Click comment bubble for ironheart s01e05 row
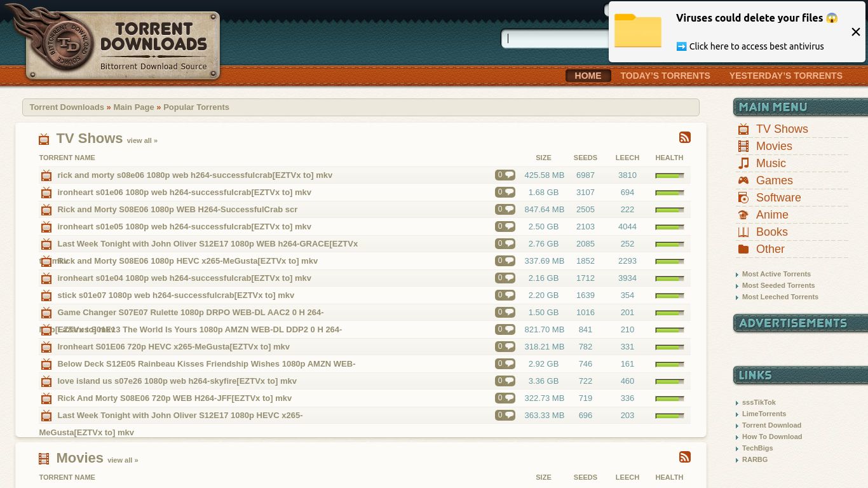Viewport: 868px width, 488px height. click(x=505, y=227)
